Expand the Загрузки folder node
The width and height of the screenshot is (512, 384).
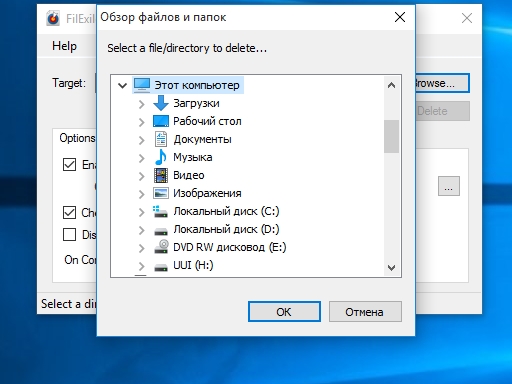(x=142, y=104)
